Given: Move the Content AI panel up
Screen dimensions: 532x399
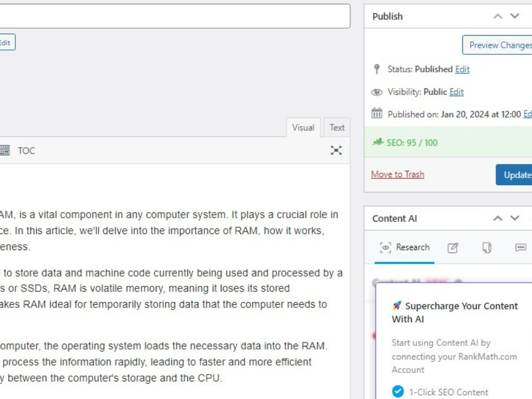Looking at the screenshot, I should (x=497, y=218).
